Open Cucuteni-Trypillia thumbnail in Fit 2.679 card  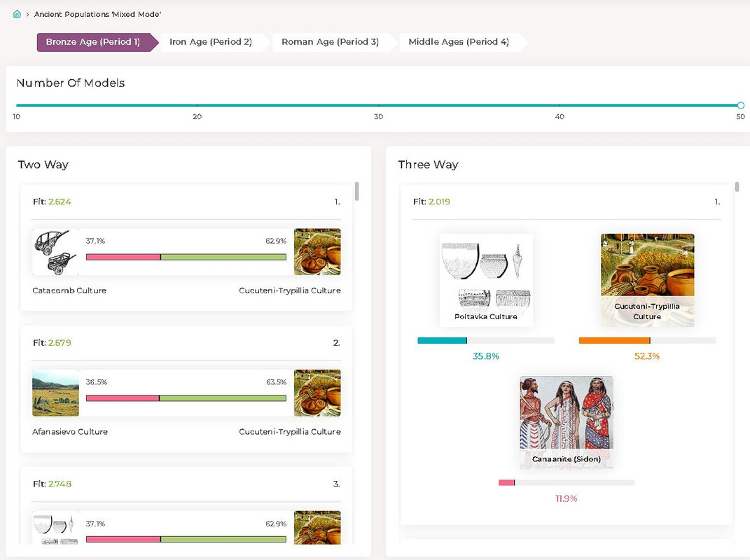(x=318, y=393)
